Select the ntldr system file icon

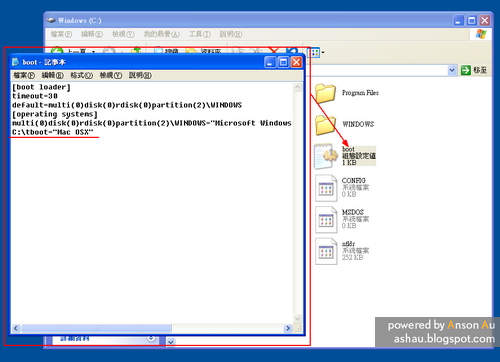[x=326, y=251]
